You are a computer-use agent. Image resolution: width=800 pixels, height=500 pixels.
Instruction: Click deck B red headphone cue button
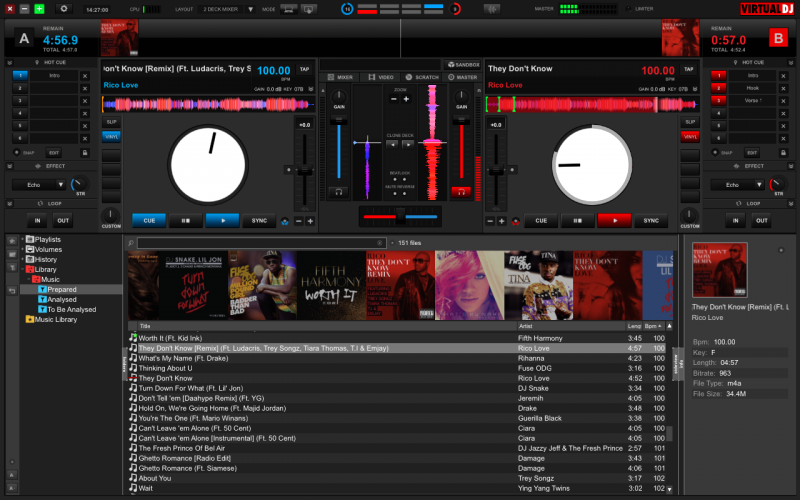(x=461, y=192)
